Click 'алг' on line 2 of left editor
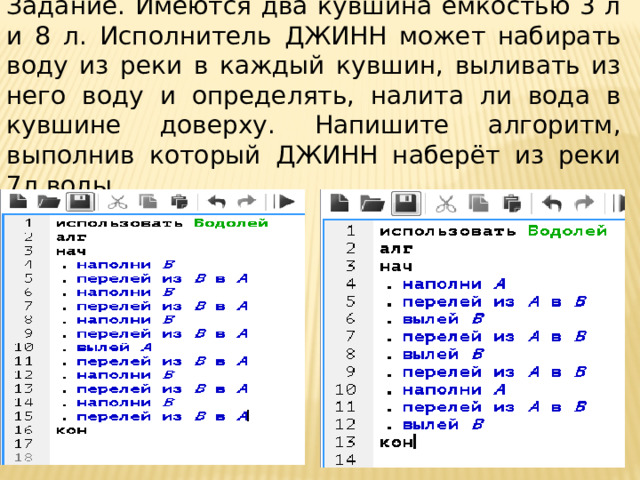The image size is (640, 480). (x=71, y=237)
